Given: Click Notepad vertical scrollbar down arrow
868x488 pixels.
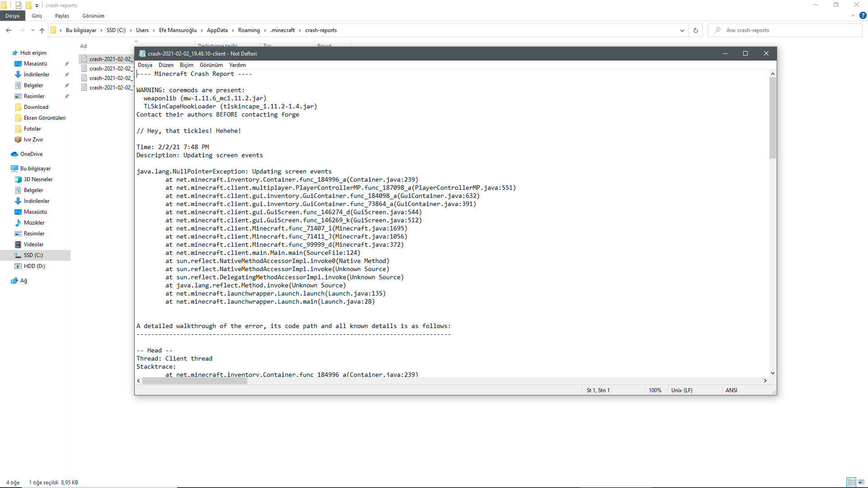Looking at the screenshot, I should (773, 373).
